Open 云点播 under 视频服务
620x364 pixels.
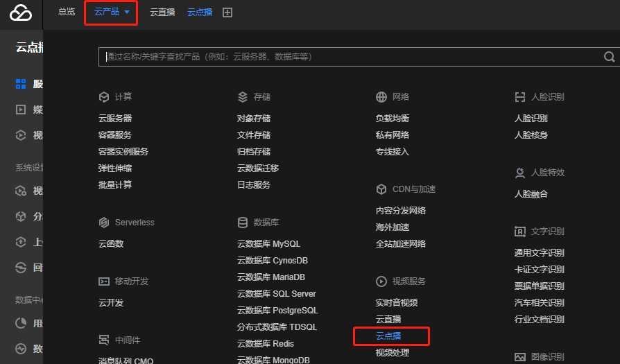pos(388,336)
